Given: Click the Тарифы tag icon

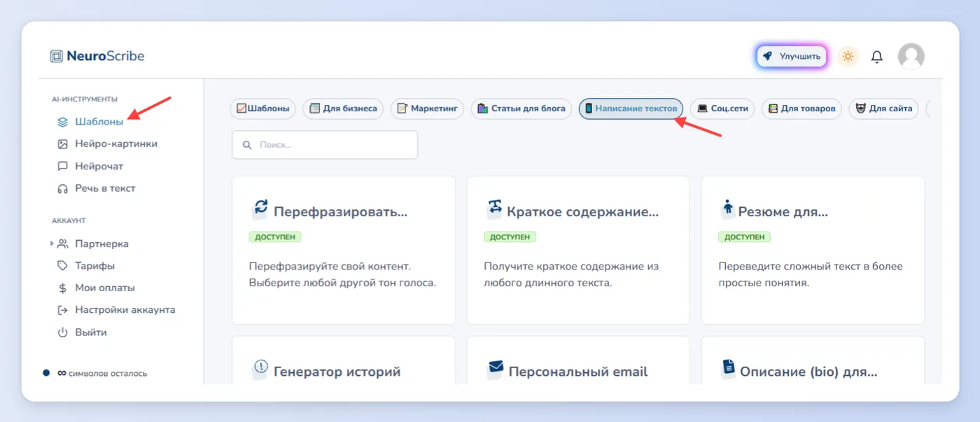Looking at the screenshot, I should click(62, 266).
